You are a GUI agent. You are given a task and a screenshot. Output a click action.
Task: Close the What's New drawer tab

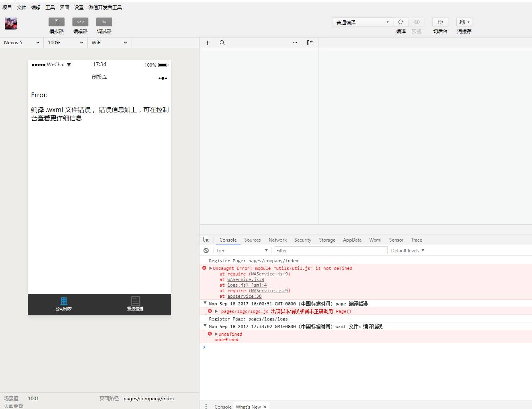point(265,407)
